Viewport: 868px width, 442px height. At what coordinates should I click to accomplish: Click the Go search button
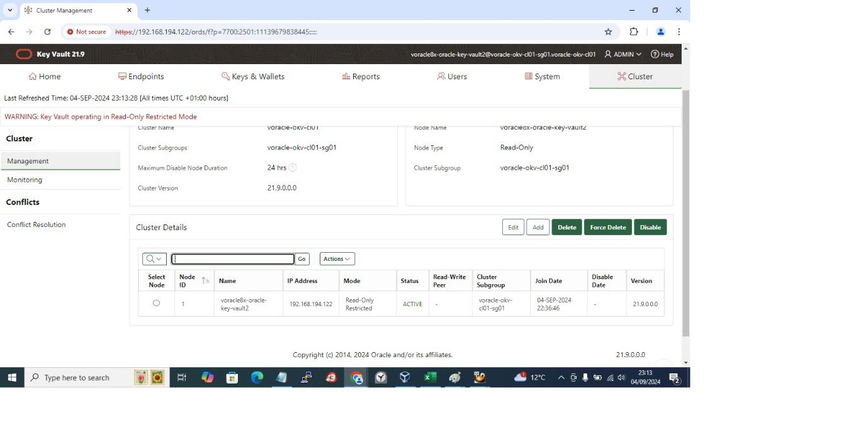click(x=302, y=259)
